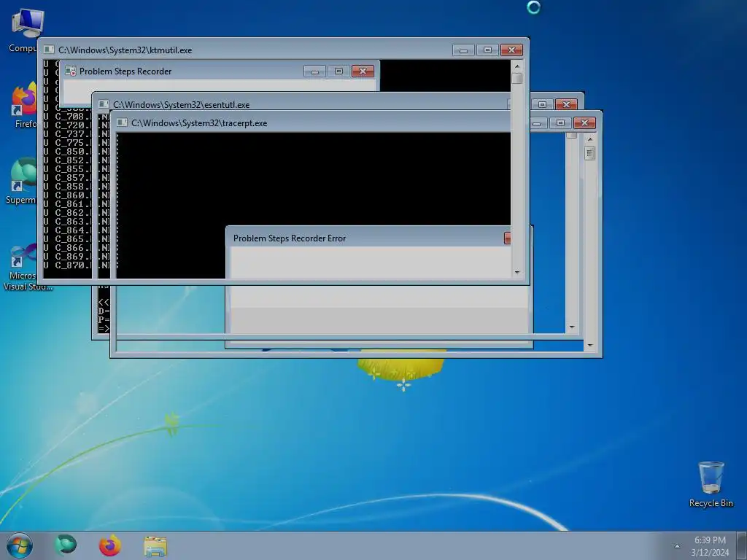The width and height of the screenshot is (747, 560).
Task: Open the Recycle Bin on the desktop
Action: [711, 484]
